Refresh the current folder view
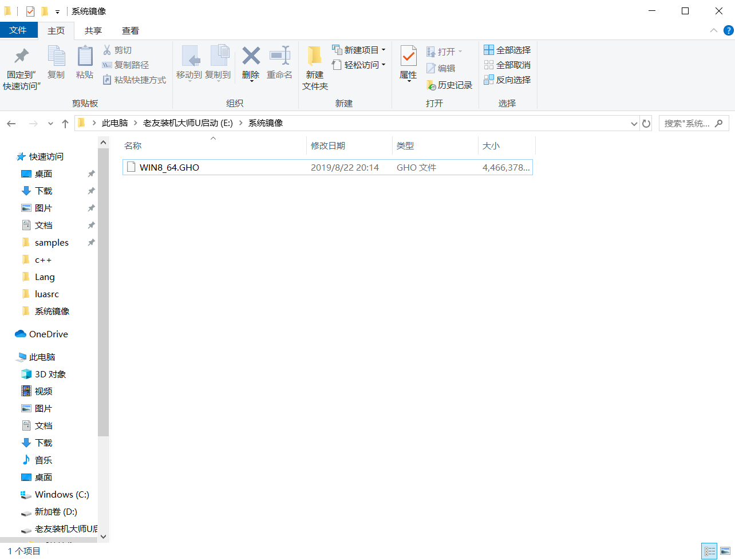 [x=646, y=123]
